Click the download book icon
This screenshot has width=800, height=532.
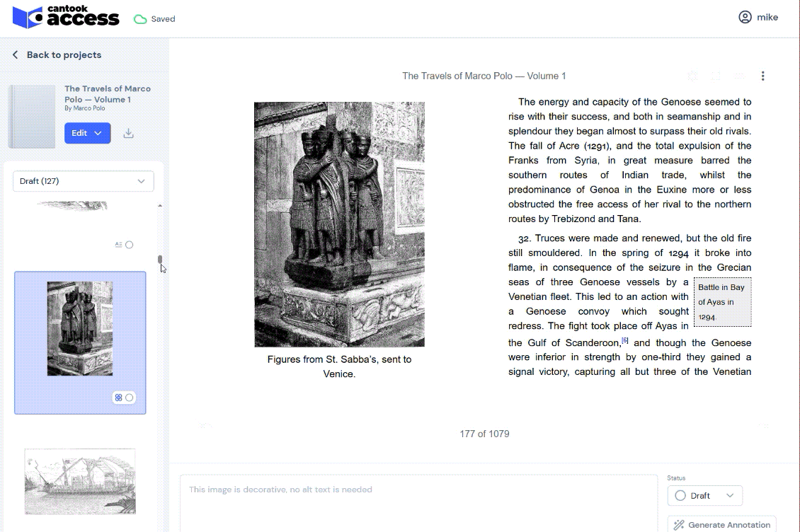128,133
